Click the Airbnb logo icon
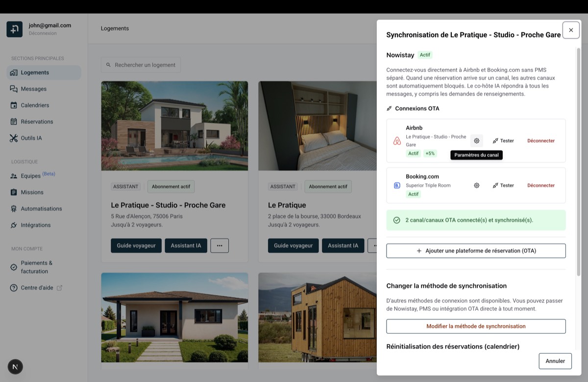Image resolution: width=588 pixels, height=382 pixels. point(397,141)
